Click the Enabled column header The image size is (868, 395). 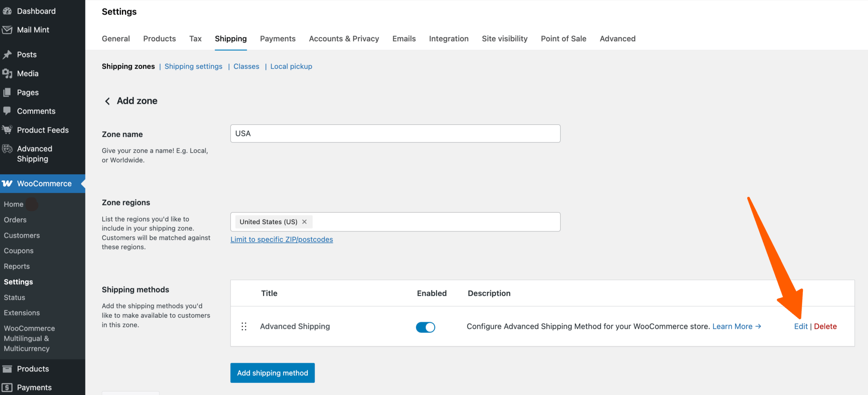pyautogui.click(x=432, y=293)
